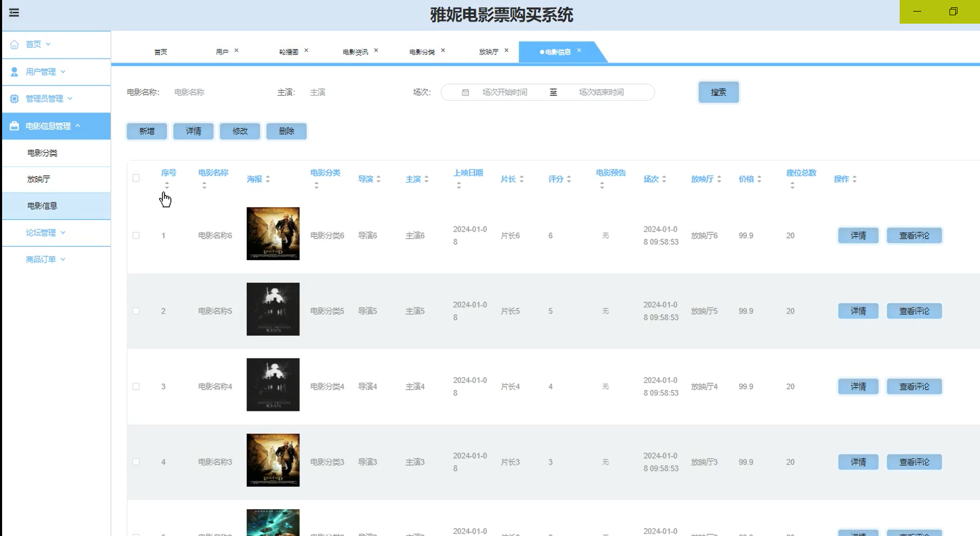980x536 pixels.
Task: Click the briefcase icon beside 电影信息管理
Action: click(x=14, y=126)
